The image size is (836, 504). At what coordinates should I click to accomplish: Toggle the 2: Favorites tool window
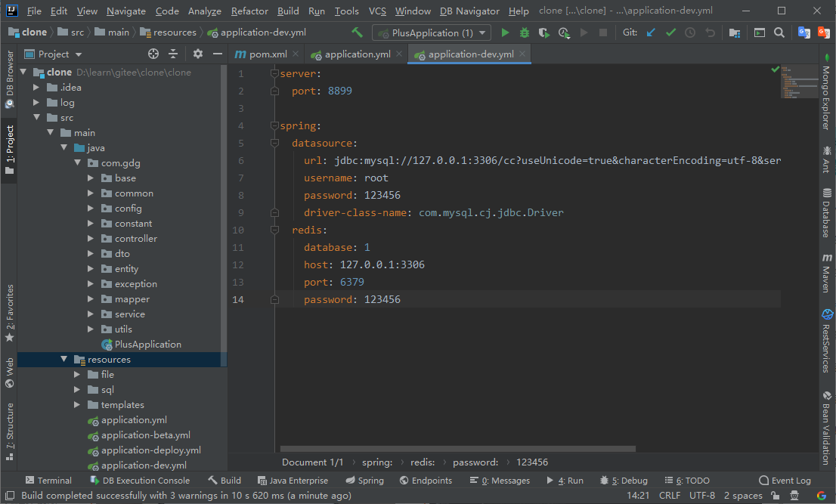(x=10, y=314)
